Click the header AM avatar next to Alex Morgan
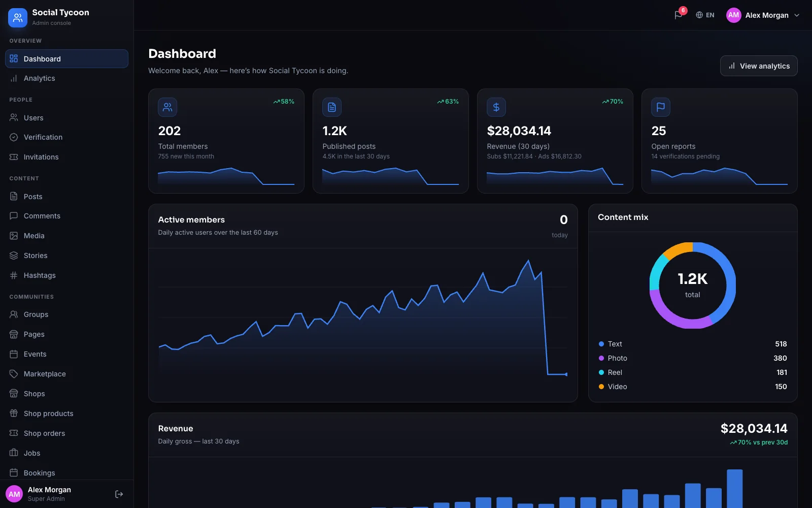 click(x=734, y=15)
